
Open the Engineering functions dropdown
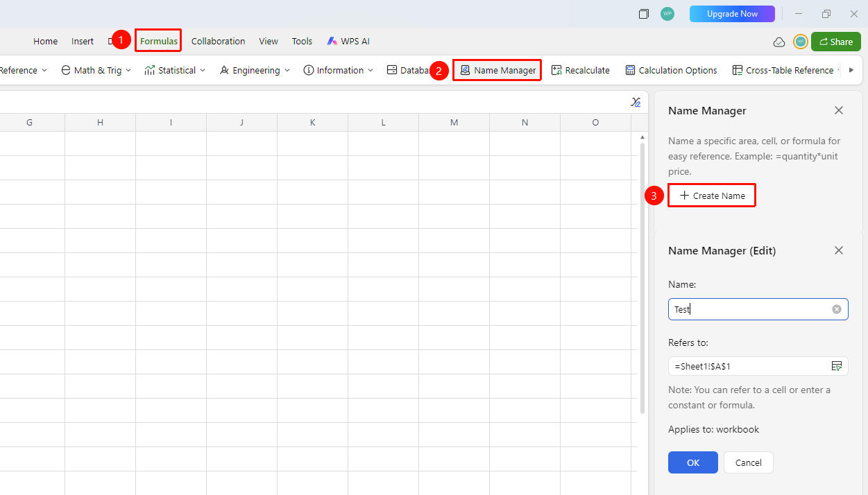click(x=254, y=70)
